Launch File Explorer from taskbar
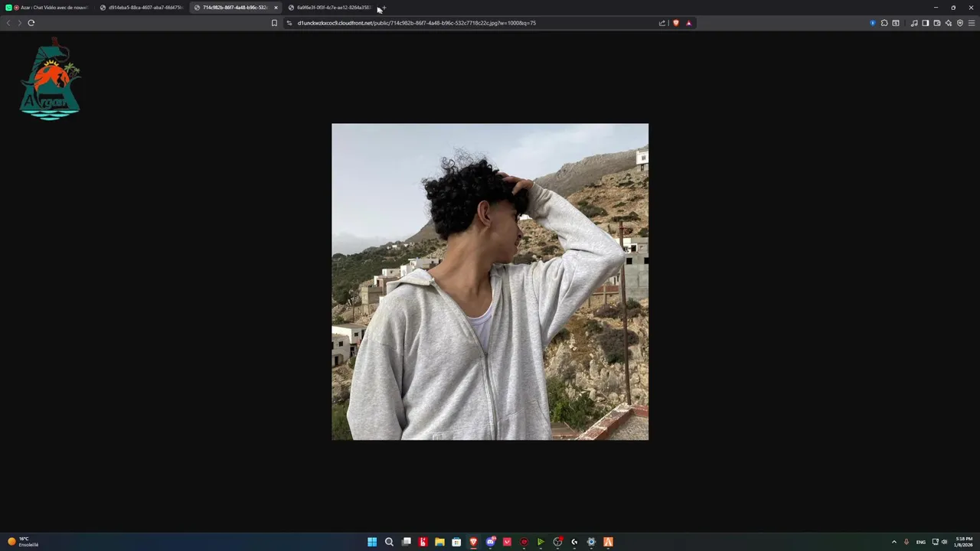Screen dimensions: 980x551 tap(439, 542)
